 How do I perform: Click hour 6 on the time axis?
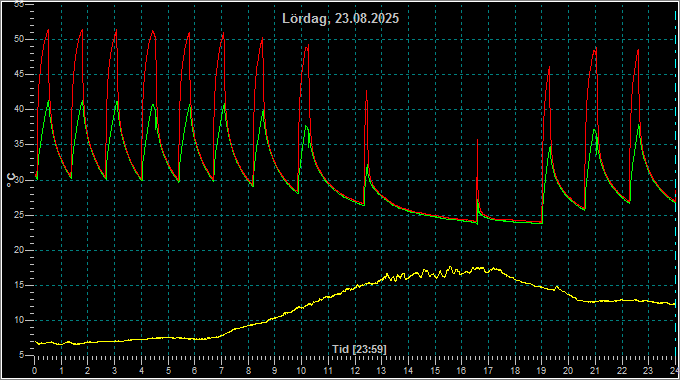(195, 371)
